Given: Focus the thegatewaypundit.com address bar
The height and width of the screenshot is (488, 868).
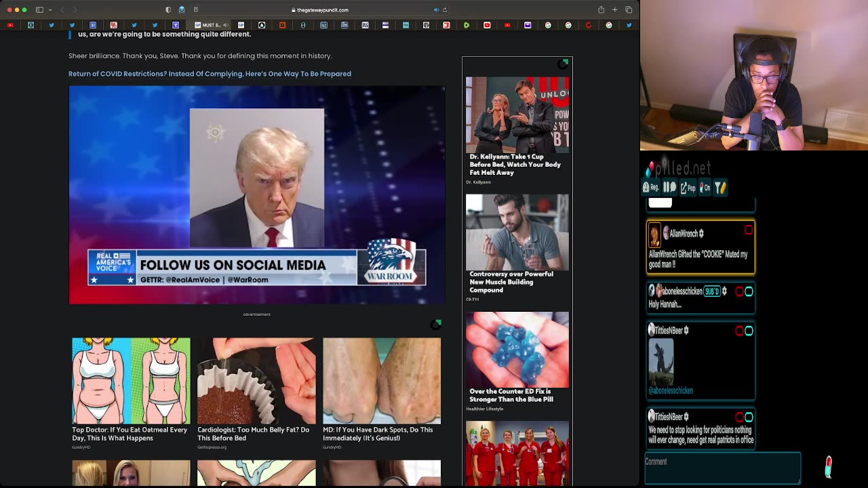Looking at the screenshot, I should point(319,10).
